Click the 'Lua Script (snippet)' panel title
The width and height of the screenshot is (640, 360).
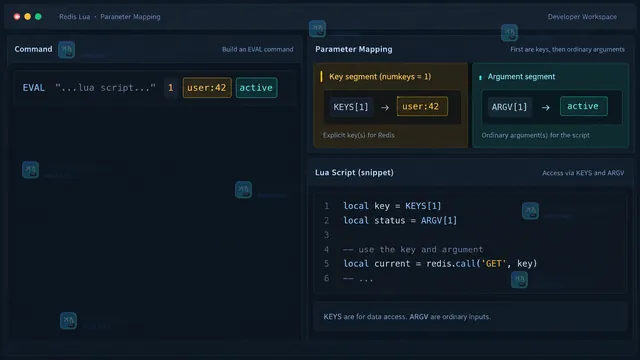click(x=354, y=172)
